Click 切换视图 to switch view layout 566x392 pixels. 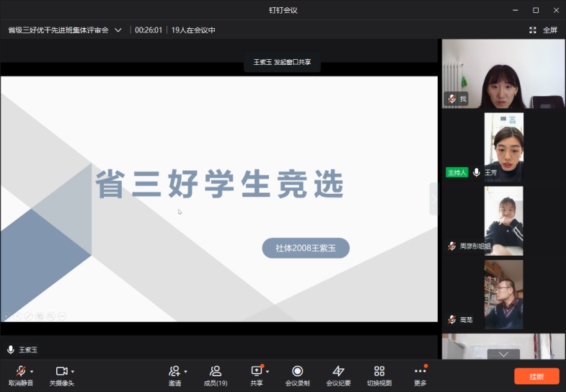pos(379,375)
